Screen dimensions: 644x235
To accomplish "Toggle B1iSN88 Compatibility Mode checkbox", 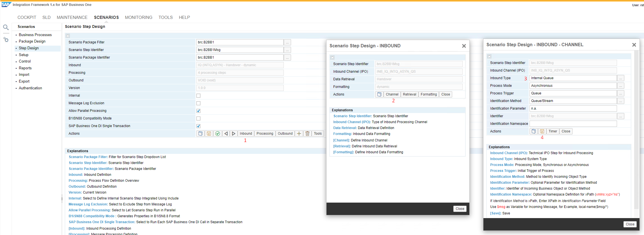I will pyautogui.click(x=199, y=118).
